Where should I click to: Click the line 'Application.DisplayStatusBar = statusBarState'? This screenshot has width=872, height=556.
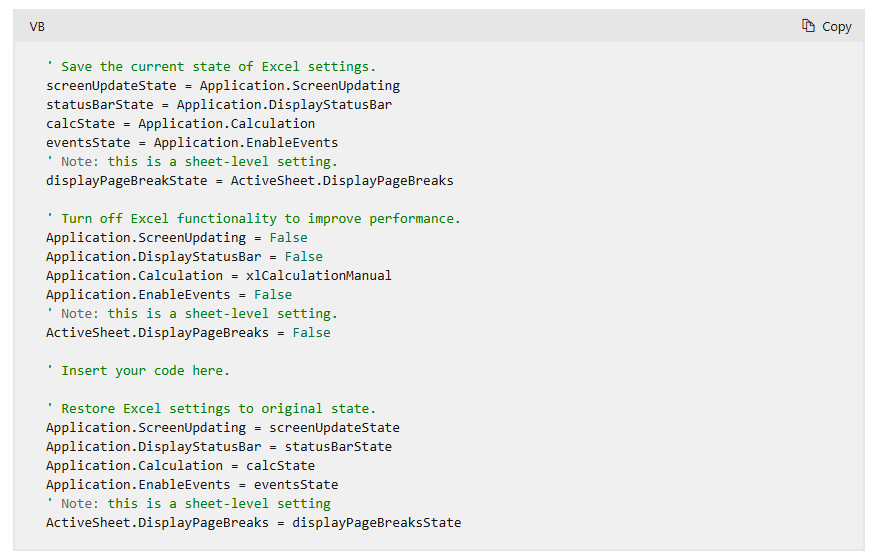click(x=218, y=447)
